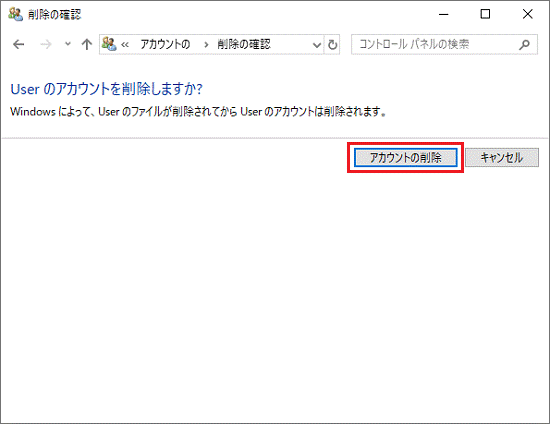
Task: Select アカウントの breadcrumb in address bar
Action: (x=166, y=44)
